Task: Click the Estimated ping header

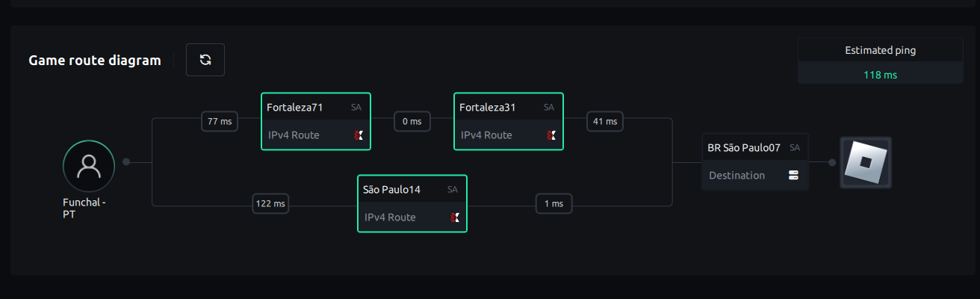Action: point(880,50)
